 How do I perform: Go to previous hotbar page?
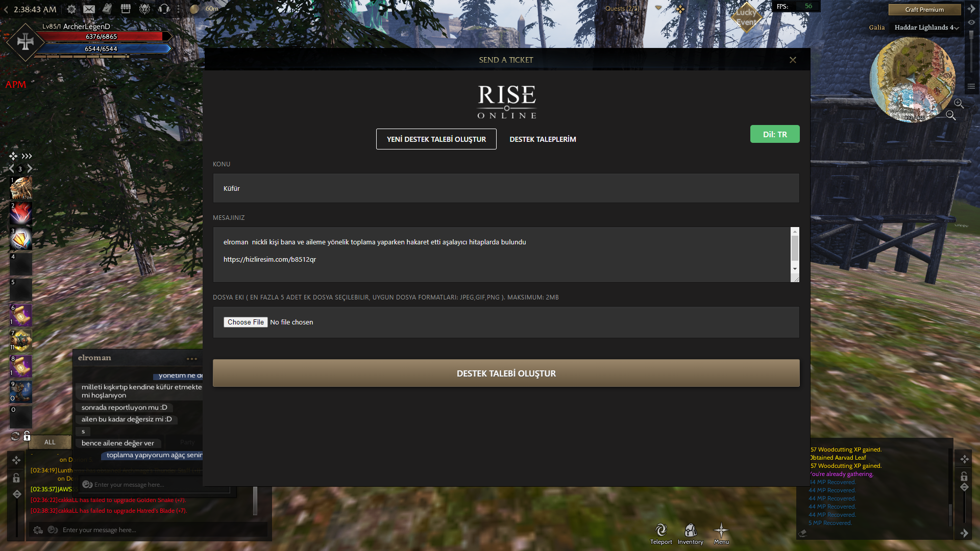click(x=11, y=168)
